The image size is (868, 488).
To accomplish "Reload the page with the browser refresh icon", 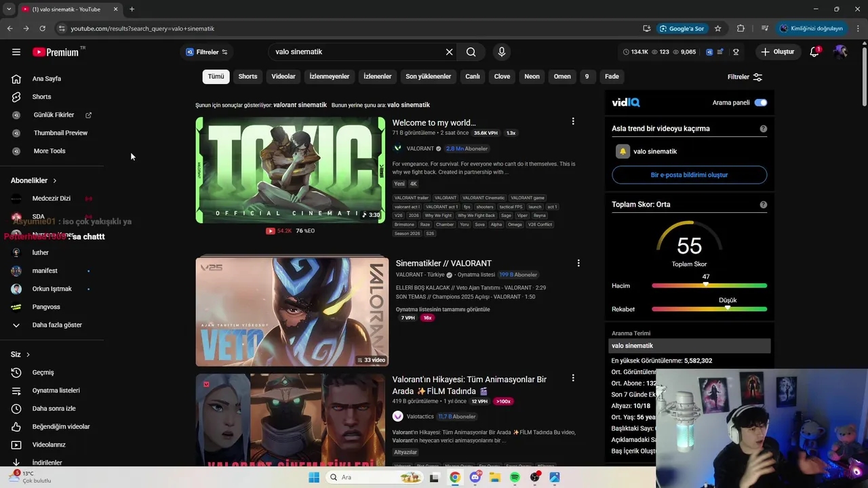I will tap(42, 28).
